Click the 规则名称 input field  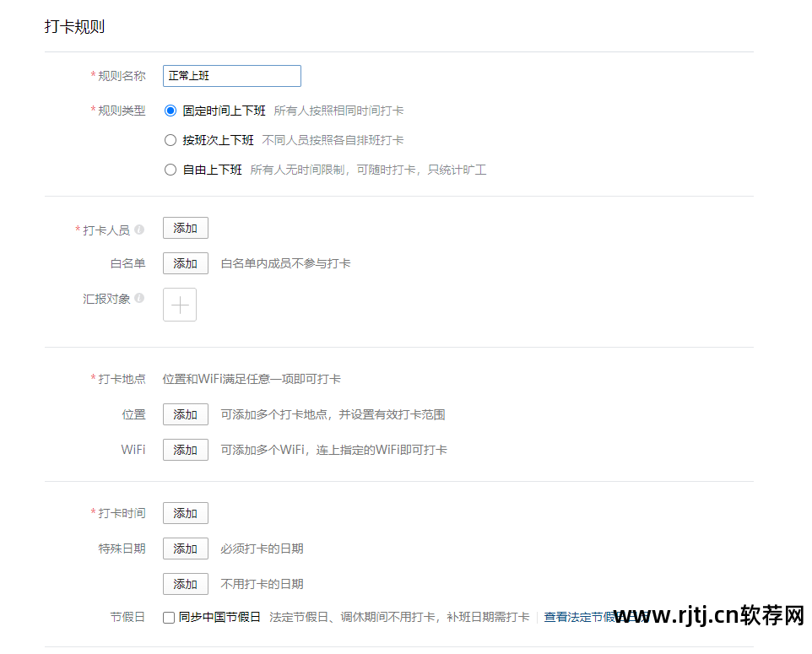(x=231, y=76)
